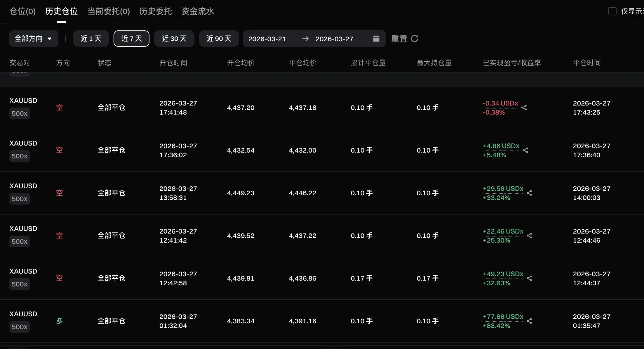Expand the 全部方向 direction dropdown
644x349 pixels.
pyautogui.click(x=34, y=39)
